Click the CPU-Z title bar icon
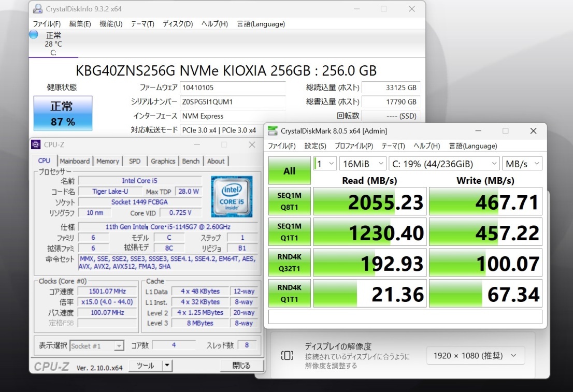573x392 pixels. pos(36,144)
